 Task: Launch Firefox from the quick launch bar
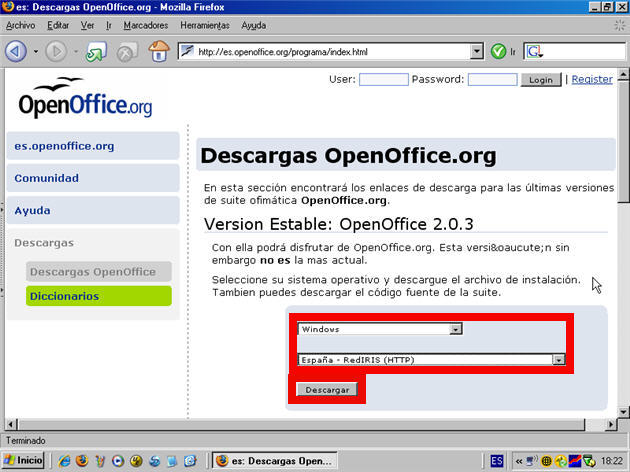81,461
